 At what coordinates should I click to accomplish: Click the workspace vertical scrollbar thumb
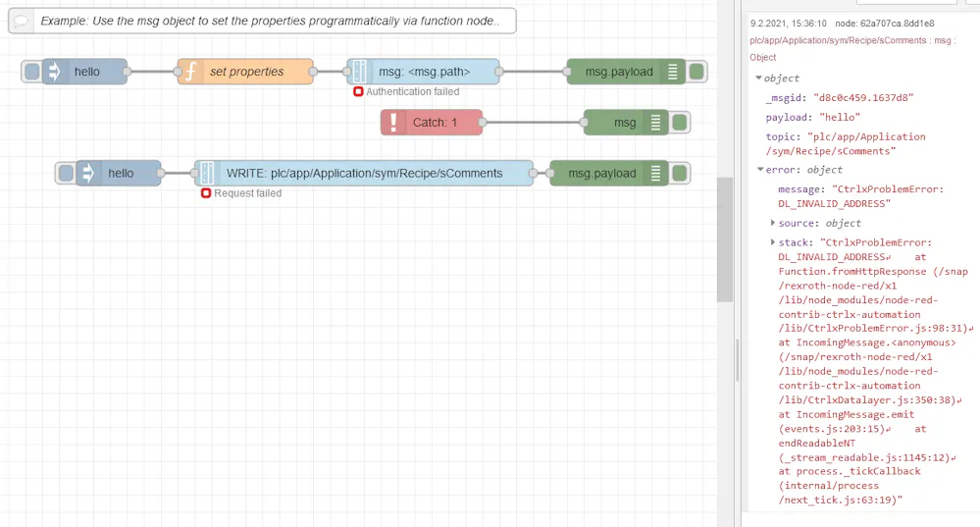click(724, 239)
